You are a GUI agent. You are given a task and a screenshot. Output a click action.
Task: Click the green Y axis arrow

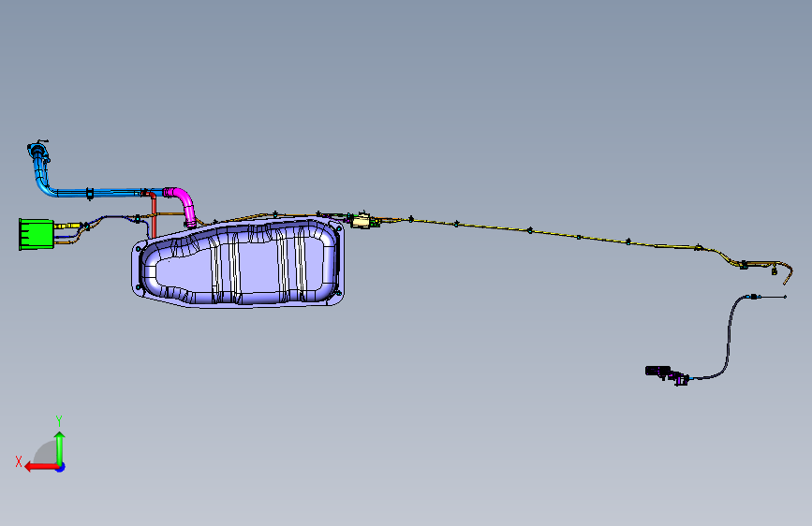click(x=60, y=448)
